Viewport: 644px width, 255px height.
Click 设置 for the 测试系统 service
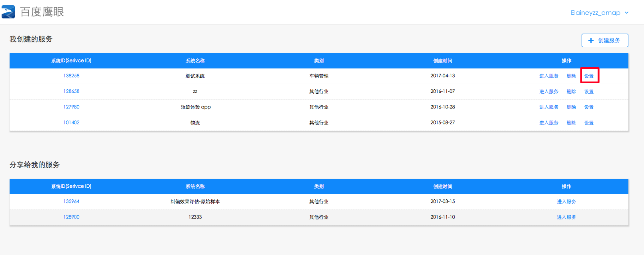coord(589,76)
